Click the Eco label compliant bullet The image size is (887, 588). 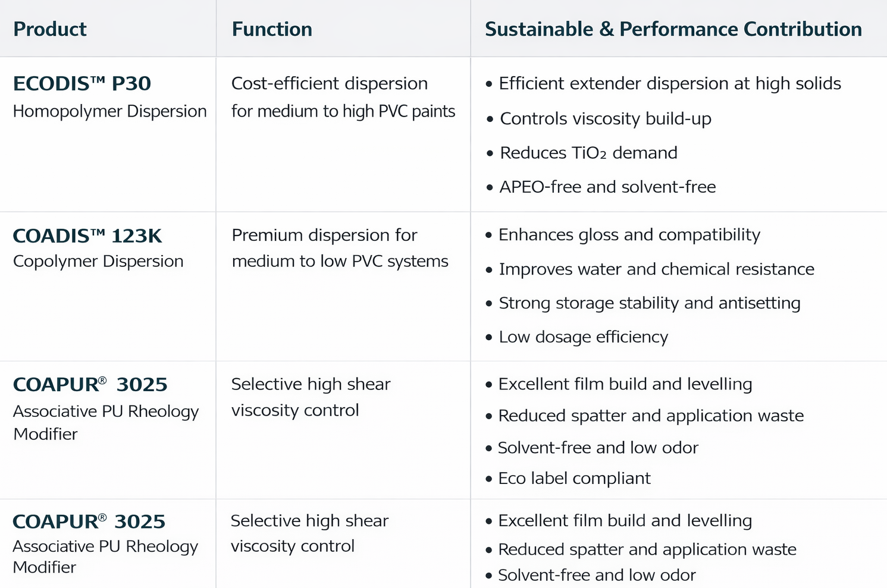tap(574, 479)
